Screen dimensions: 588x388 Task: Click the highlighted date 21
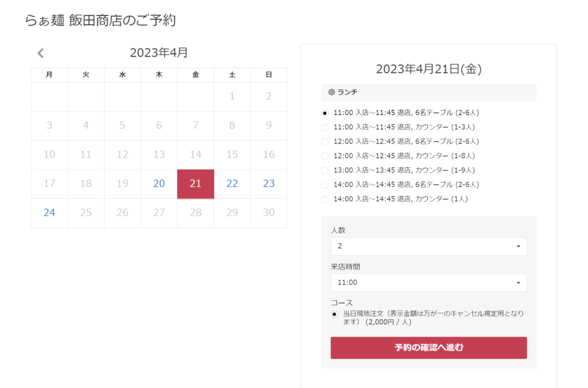(196, 183)
